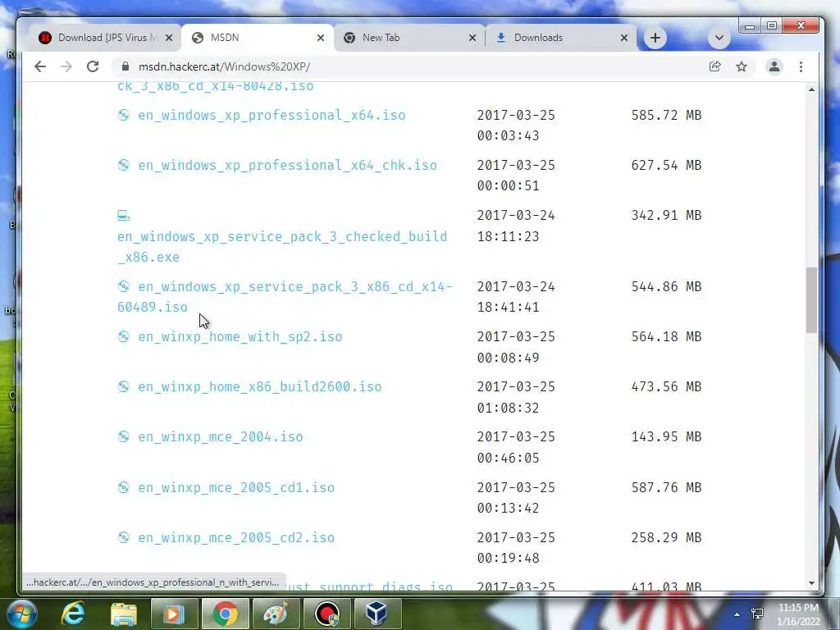The height and width of the screenshot is (630, 840).
Task: Click disc icon beside service_pack_3_x86_cd_x14
Action: [124, 286]
